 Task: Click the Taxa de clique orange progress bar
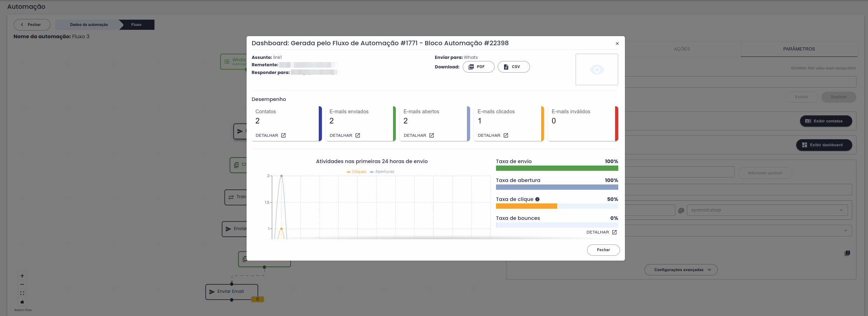point(526,206)
